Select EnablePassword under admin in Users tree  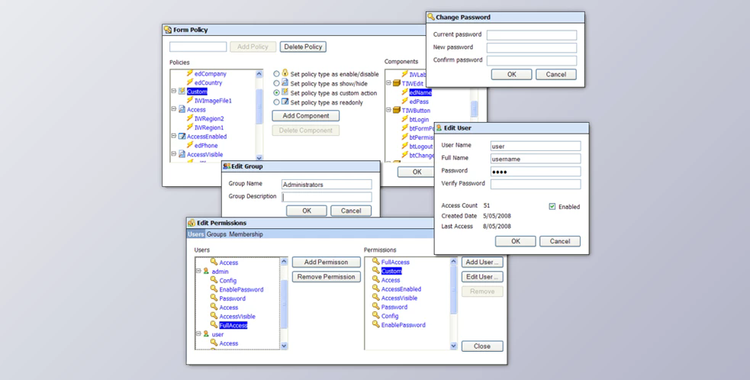241,289
